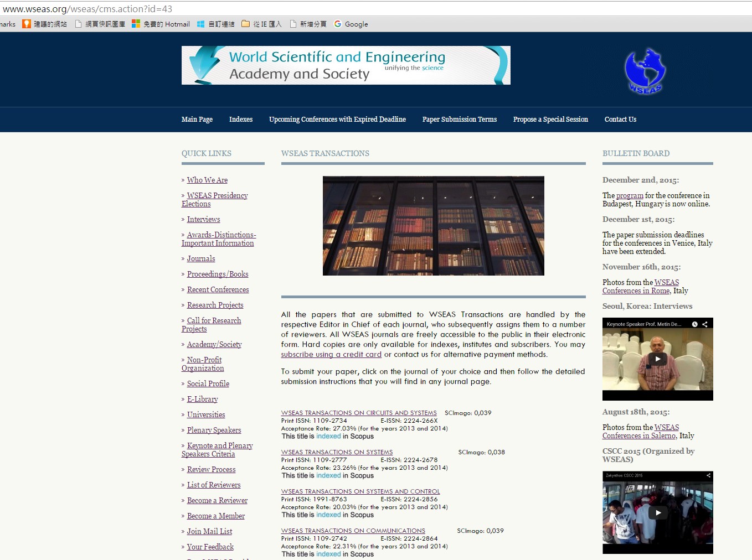Open WSEAS Transactions on Systems and Control
This screenshot has width=752, height=560.
pyautogui.click(x=360, y=491)
